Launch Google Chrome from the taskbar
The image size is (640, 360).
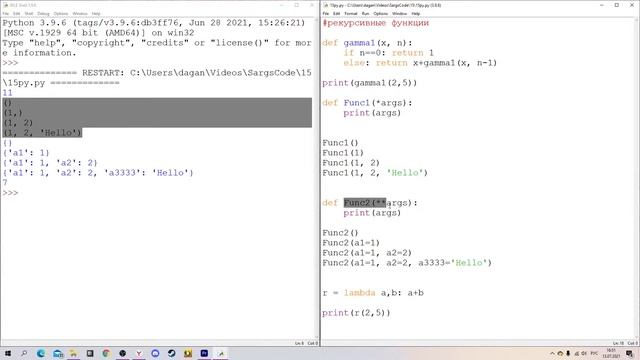106,353
